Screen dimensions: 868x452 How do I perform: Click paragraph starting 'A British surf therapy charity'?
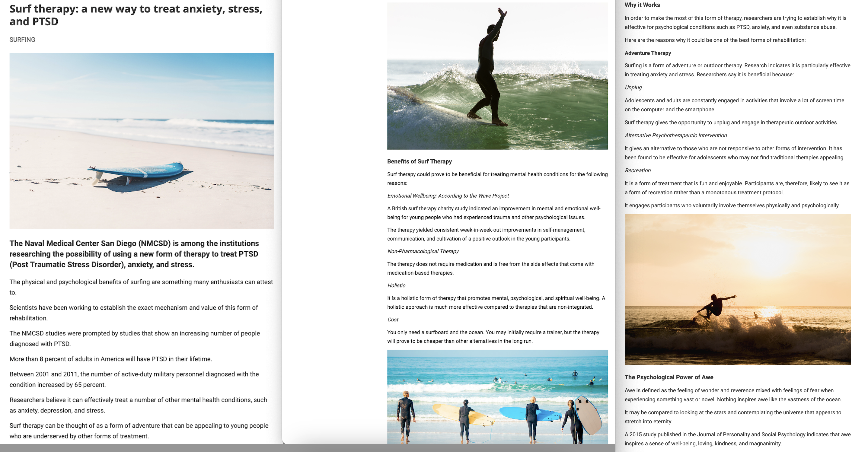click(494, 213)
